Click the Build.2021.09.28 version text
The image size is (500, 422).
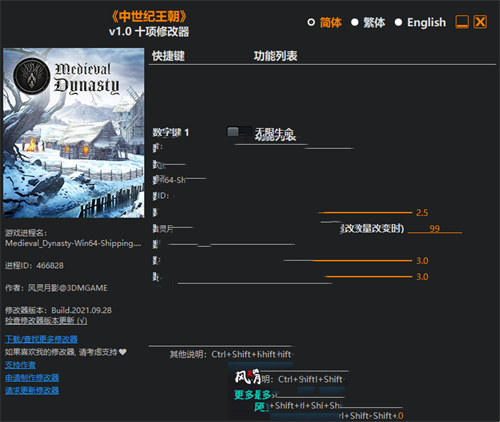click(82, 310)
